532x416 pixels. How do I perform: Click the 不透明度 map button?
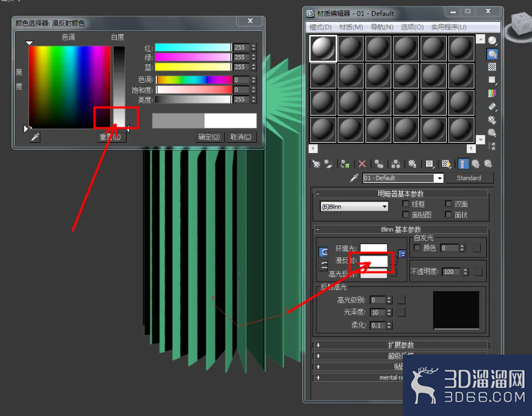(478, 272)
